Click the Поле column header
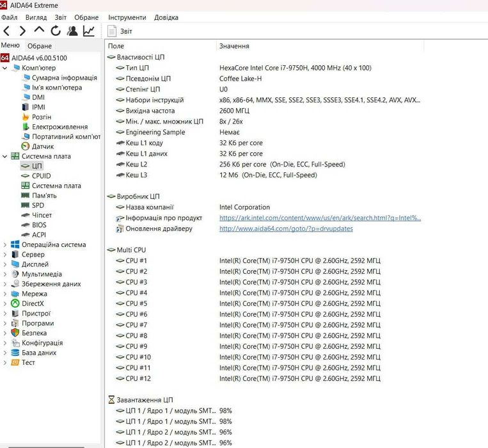 coord(116,46)
